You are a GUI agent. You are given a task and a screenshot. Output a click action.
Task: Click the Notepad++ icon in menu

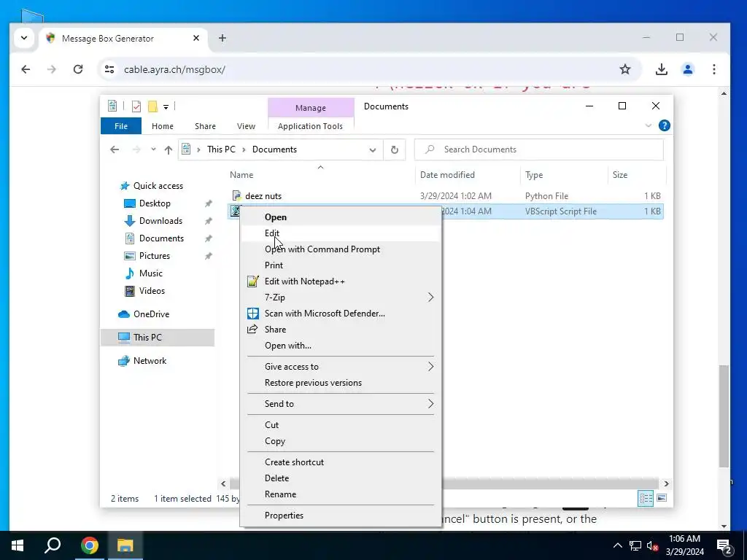coord(253,281)
